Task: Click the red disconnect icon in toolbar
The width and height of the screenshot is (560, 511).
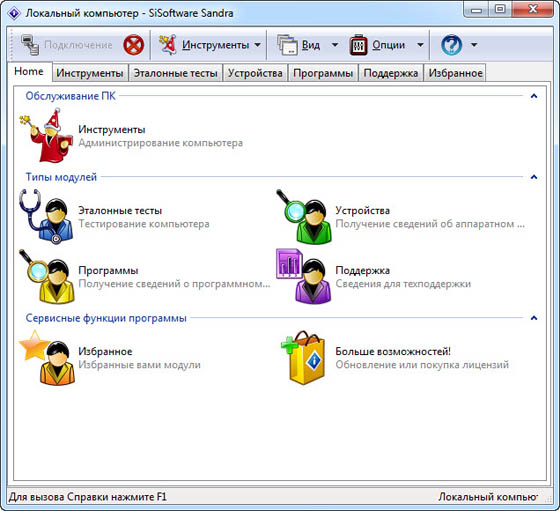Action: point(134,45)
